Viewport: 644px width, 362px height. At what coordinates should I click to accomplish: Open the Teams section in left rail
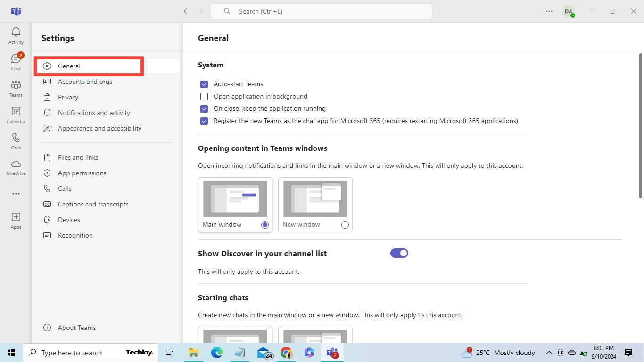coord(16,89)
